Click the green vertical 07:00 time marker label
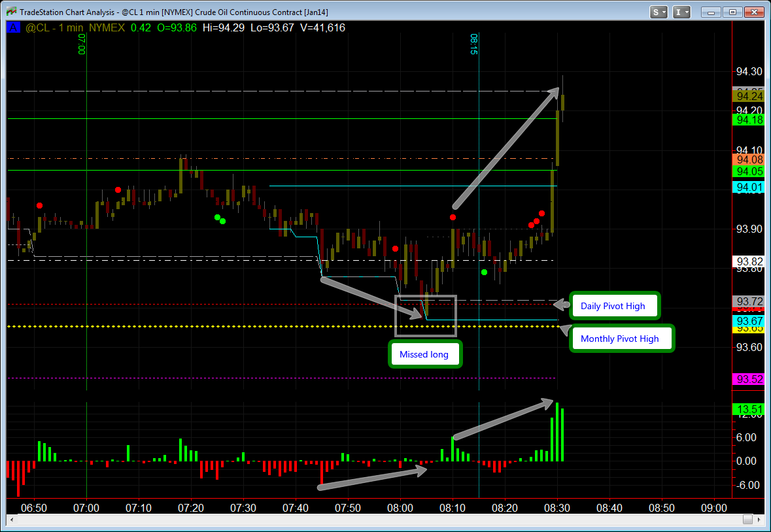This screenshot has height=532, width=771. pos(82,44)
